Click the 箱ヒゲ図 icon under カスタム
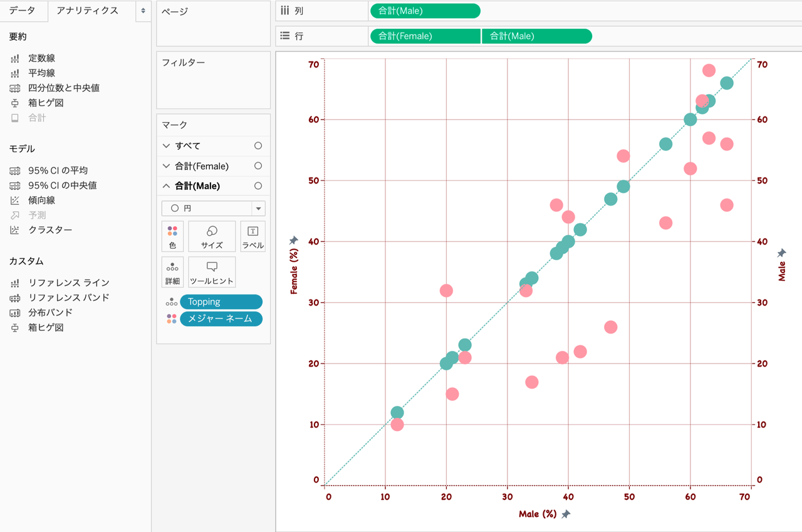 (15, 328)
